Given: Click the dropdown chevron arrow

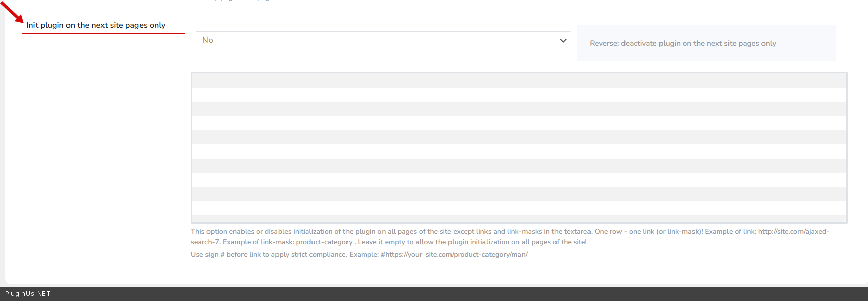Looking at the screenshot, I should (563, 41).
